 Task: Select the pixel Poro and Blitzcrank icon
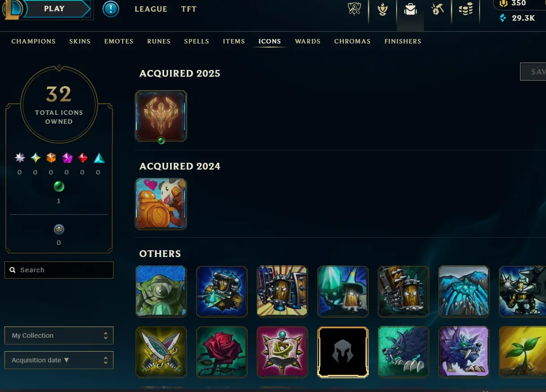(161, 204)
